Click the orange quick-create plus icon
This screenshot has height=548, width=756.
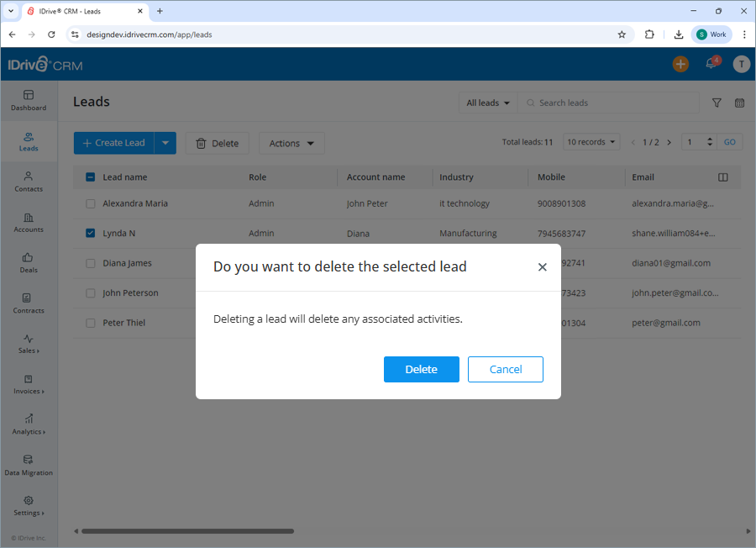[x=680, y=63]
